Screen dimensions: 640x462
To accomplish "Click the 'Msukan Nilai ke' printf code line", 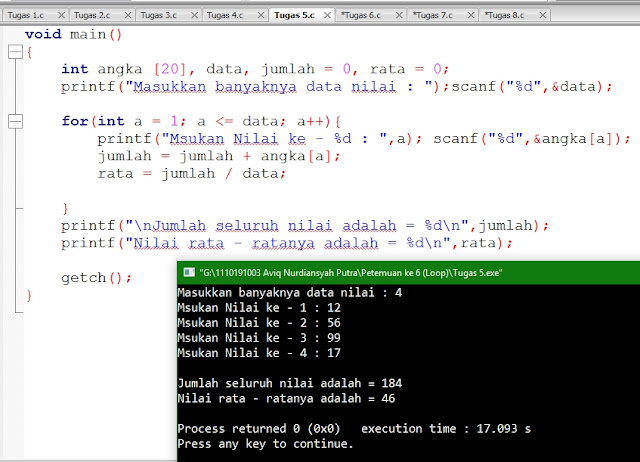I will (364, 139).
